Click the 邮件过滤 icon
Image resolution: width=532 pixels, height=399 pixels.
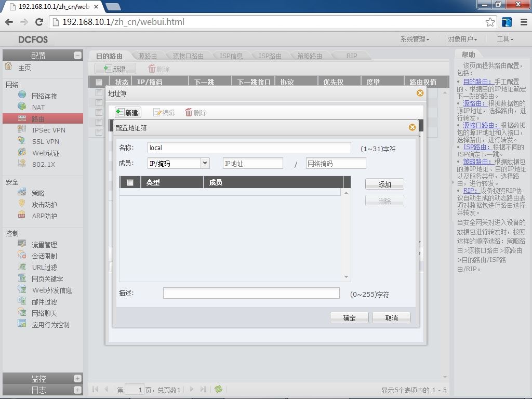(x=22, y=301)
